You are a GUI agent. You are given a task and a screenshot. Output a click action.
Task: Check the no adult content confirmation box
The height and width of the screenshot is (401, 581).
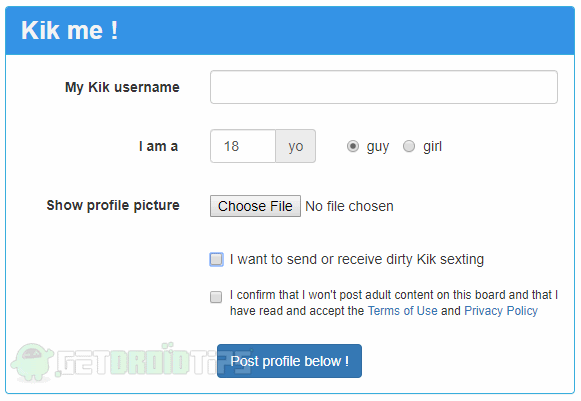[216, 297]
